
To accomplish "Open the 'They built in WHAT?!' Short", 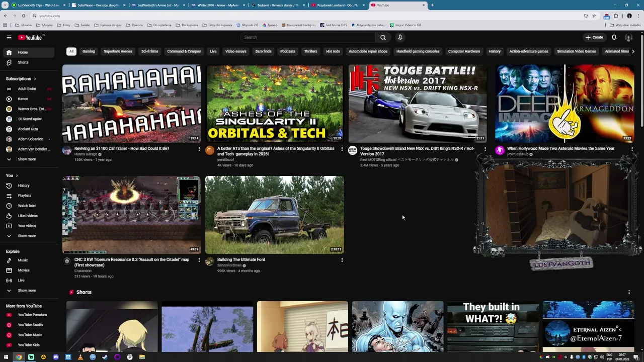I will [x=493, y=327].
